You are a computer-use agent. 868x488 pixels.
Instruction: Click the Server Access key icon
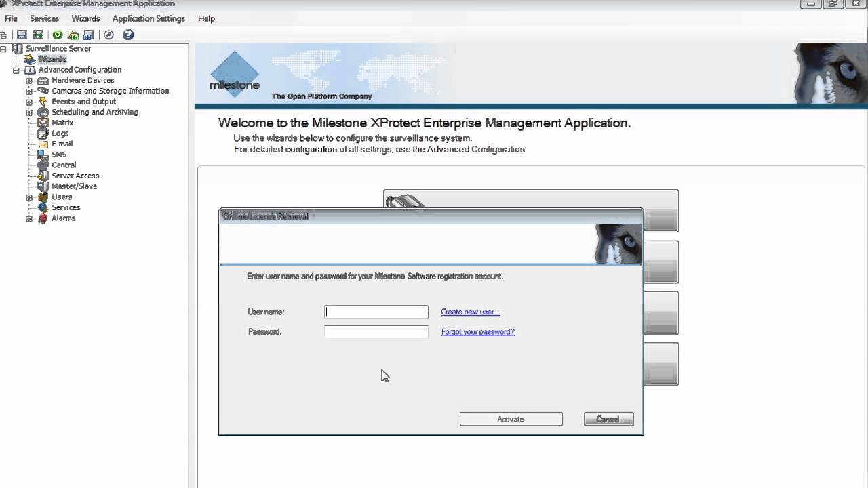pos(43,176)
